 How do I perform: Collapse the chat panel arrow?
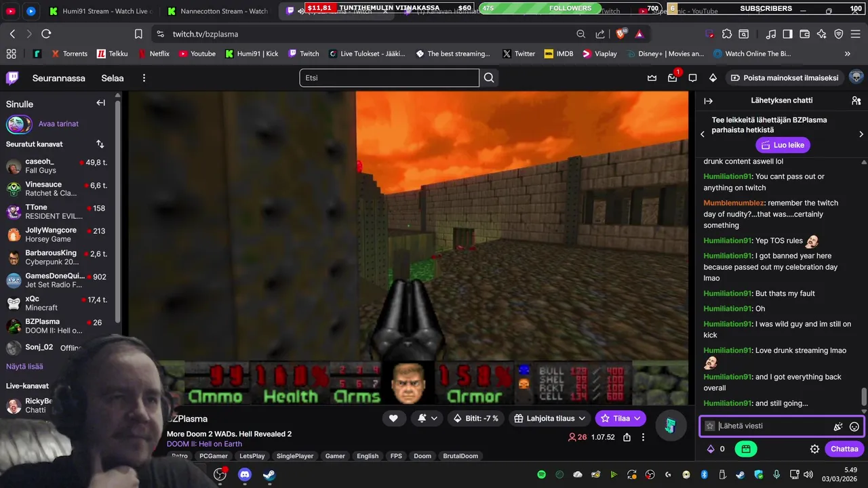point(708,101)
